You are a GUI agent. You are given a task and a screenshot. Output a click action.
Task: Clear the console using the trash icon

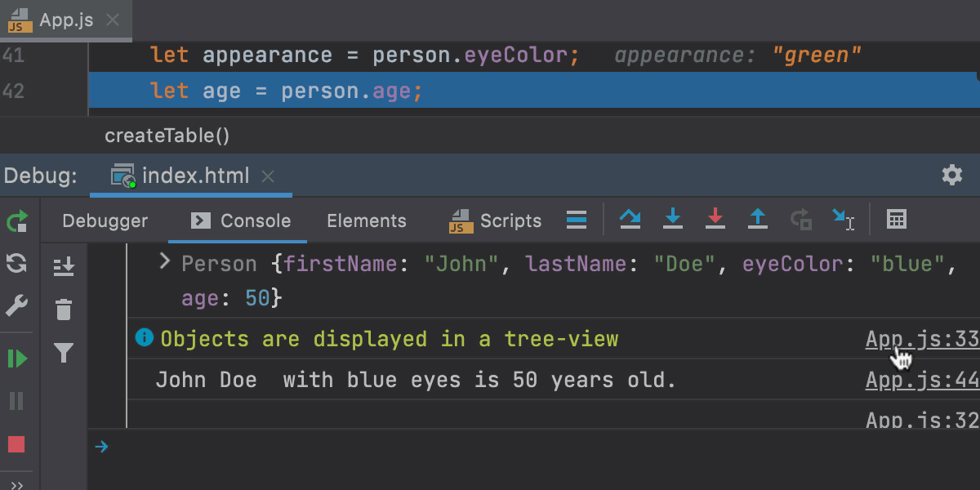[x=64, y=309]
